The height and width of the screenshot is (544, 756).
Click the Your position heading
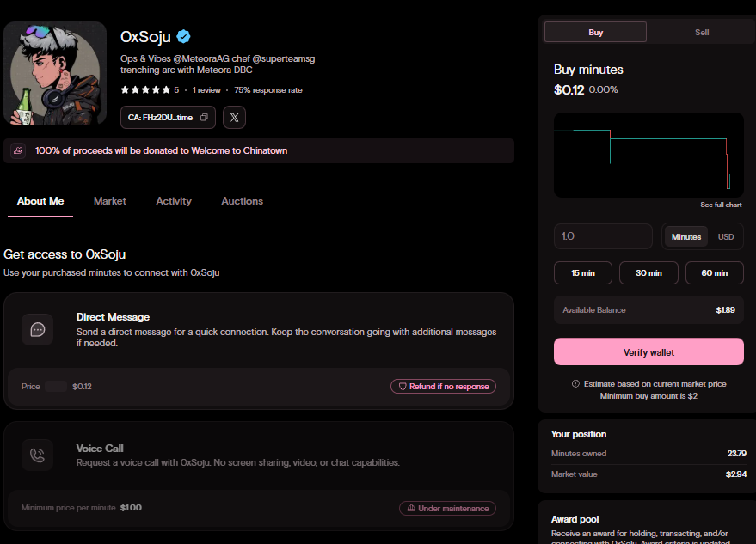point(579,434)
